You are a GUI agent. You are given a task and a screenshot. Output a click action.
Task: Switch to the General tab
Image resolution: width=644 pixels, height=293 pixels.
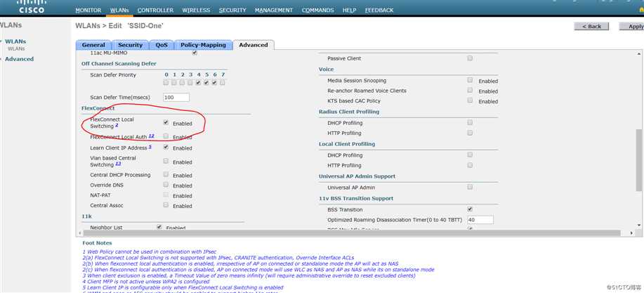93,45
